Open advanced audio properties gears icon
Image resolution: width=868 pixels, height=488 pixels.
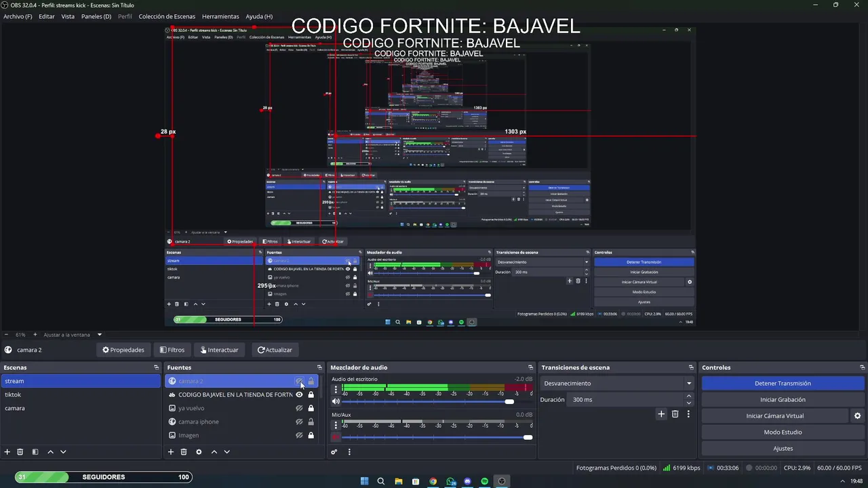[334, 452]
